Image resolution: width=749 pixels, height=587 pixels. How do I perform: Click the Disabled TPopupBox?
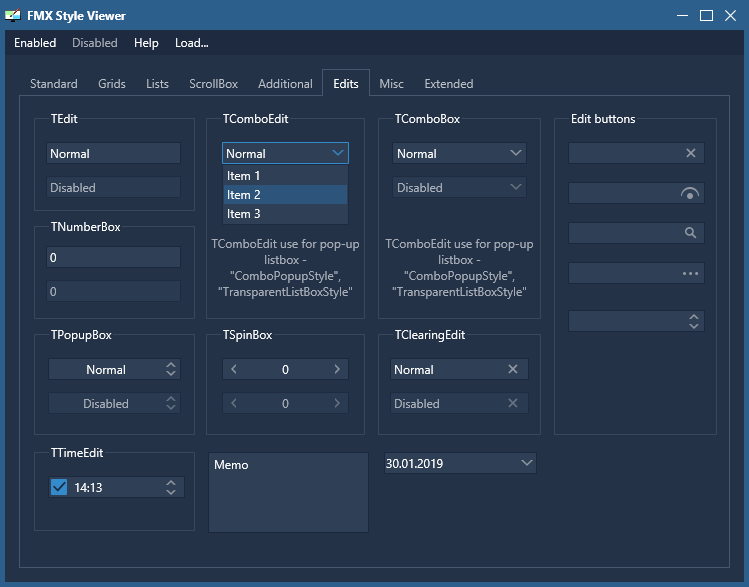pyautogui.click(x=114, y=403)
